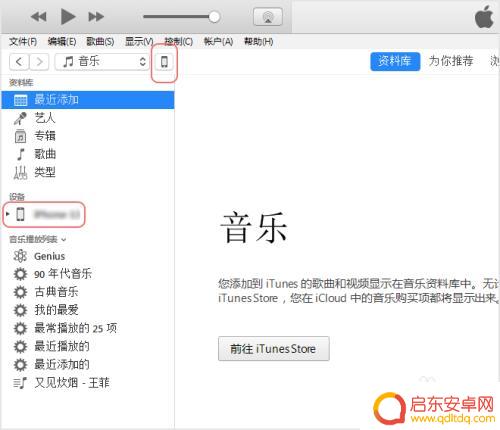Open the Genius playlist
This screenshot has width=500, height=430.
[x=50, y=256]
